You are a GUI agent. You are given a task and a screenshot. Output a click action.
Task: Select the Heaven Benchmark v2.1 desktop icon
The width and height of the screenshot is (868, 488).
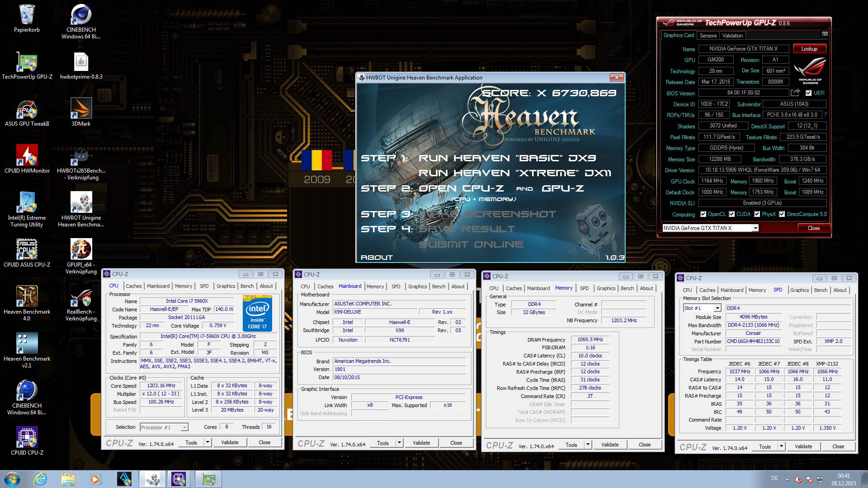coord(27,351)
